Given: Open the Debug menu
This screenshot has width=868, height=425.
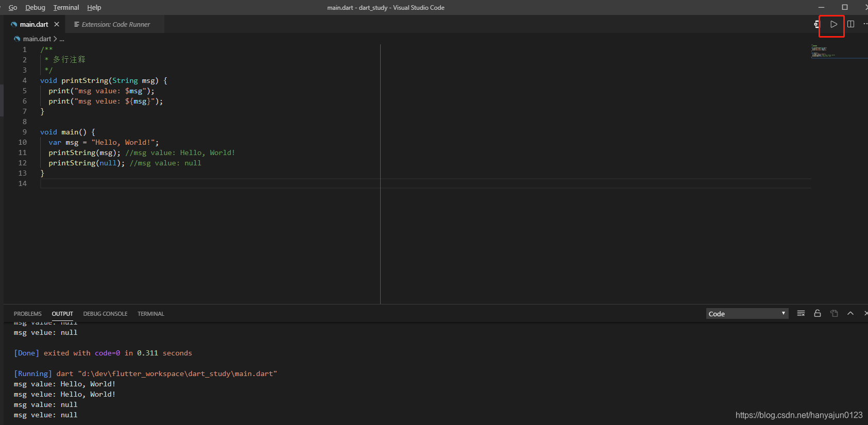Looking at the screenshot, I should 35,7.
